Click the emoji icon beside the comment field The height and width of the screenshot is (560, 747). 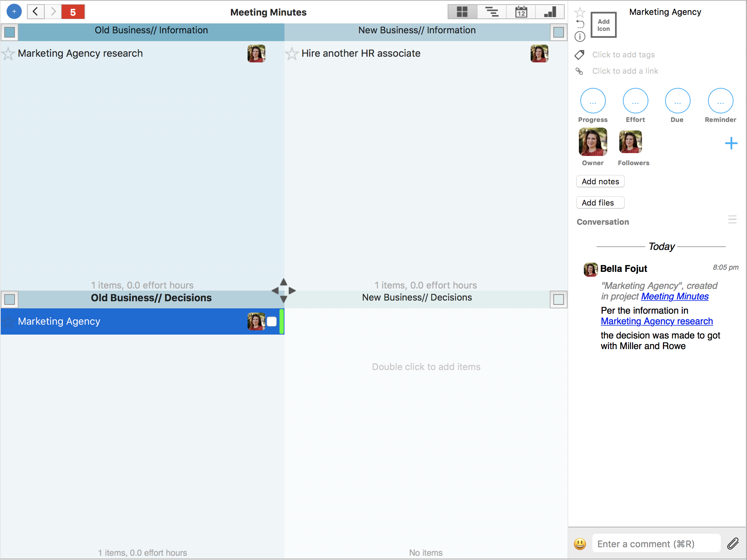pos(580,543)
